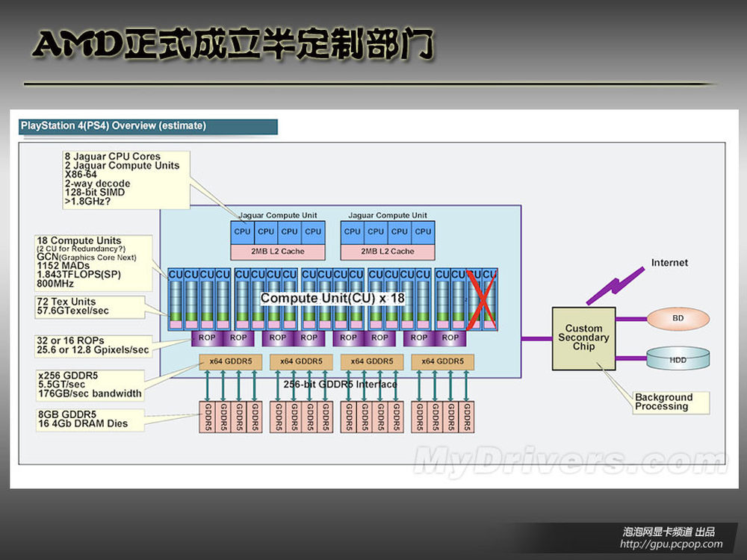This screenshot has height=560, width=747.
Task: Select the "8GB GDDR5" line
Action: point(67,414)
